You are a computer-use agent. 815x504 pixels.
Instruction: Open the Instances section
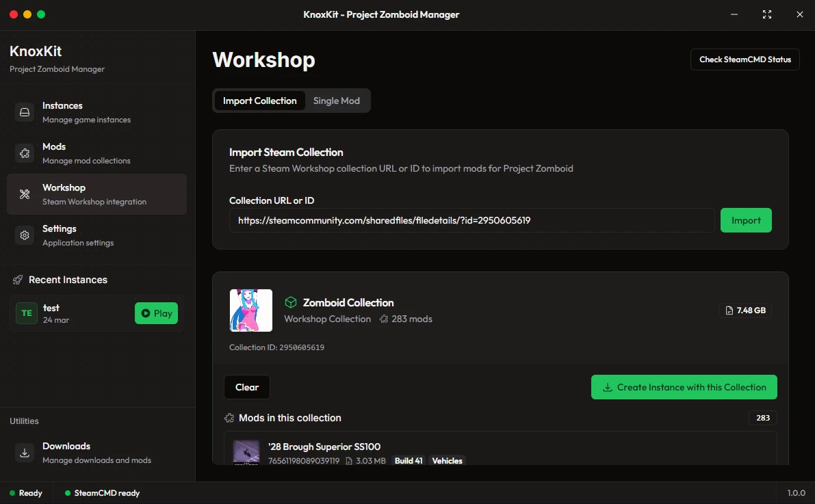click(96, 112)
